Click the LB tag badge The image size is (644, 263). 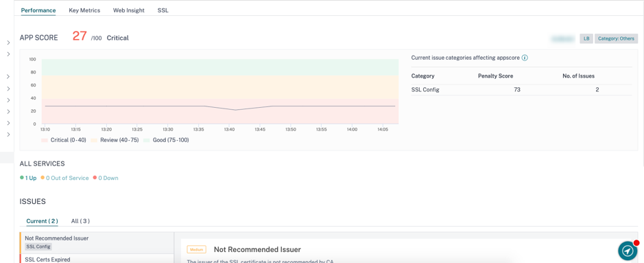click(x=586, y=38)
